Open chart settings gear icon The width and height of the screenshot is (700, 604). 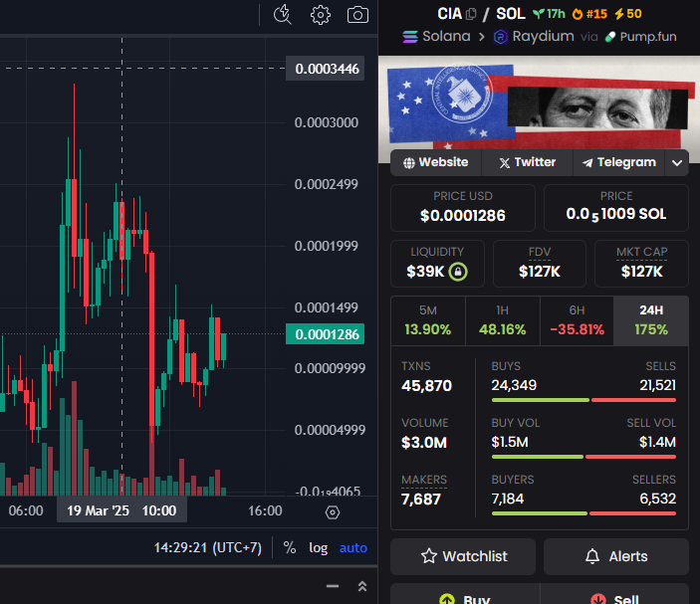tap(320, 15)
